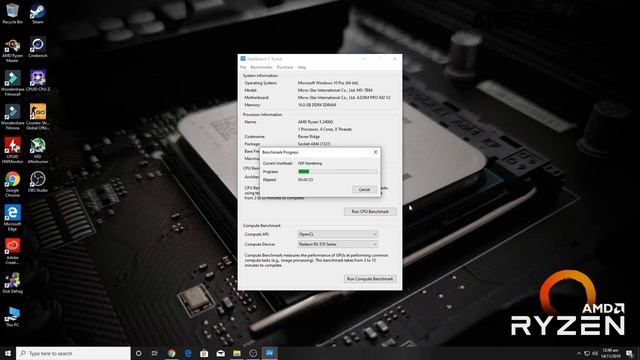Open the CPUID HWMonitor desktop shortcut
The width and height of the screenshot is (640, 360).
[12, 151]
